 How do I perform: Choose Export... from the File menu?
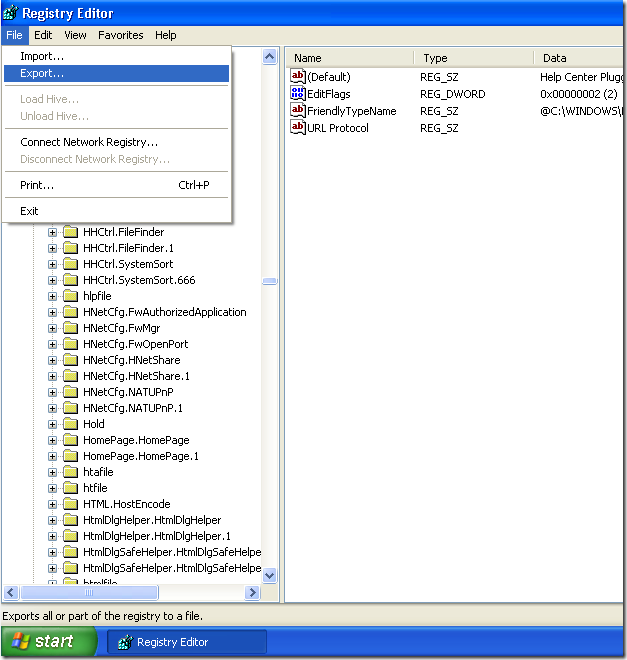coord(117,73)
